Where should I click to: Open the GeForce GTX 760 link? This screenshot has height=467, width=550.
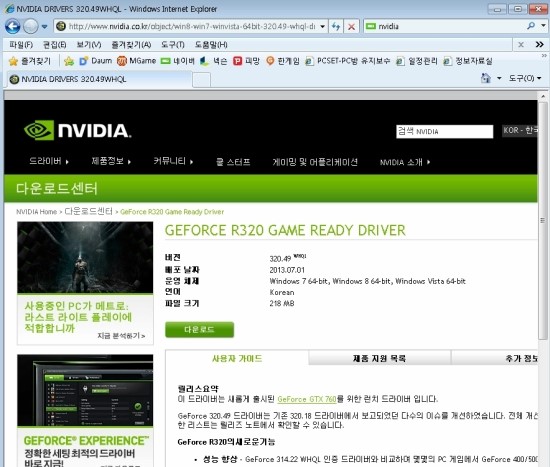pos(307,399)
